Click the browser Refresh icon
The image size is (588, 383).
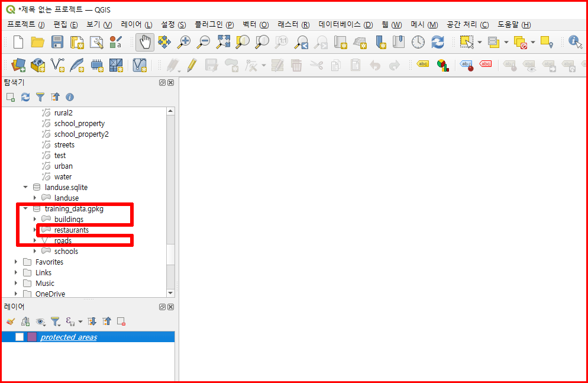click(25, 97)
